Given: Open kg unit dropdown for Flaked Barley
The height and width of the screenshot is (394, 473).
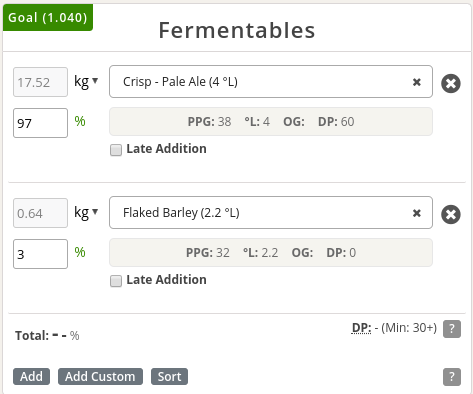Looking at the screenshot, I should (x=86, y=212).
